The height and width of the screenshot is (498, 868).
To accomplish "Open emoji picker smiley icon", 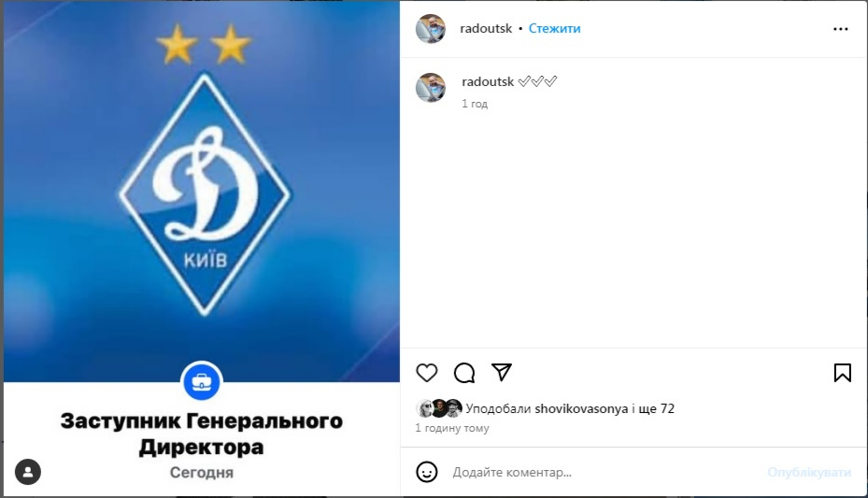I will (x=427, y=472).
